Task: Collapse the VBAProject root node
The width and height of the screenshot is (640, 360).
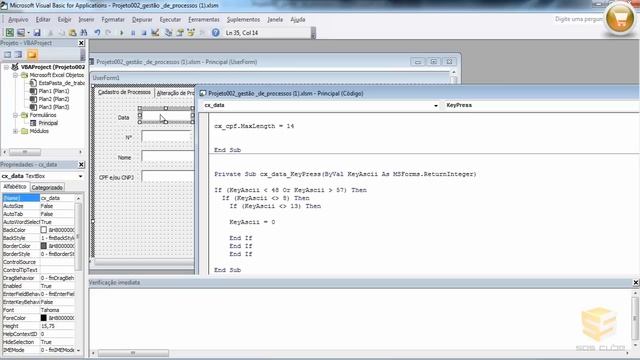Action: pos(6,67)
